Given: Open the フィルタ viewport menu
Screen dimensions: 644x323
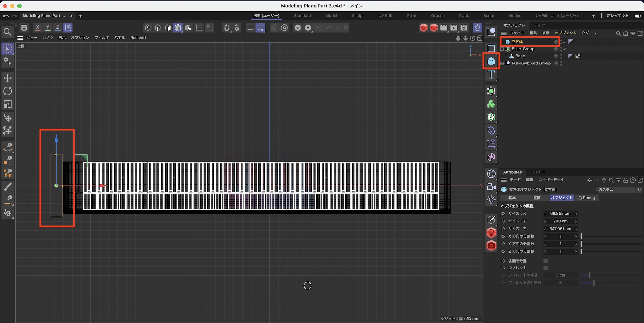Looking at the screenshot, I should 101,38.
